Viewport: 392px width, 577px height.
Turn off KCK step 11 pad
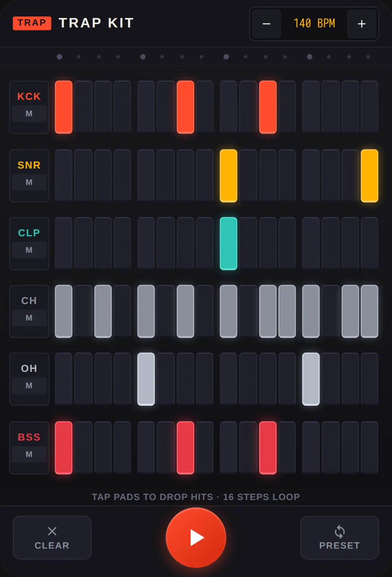[268, 107]
